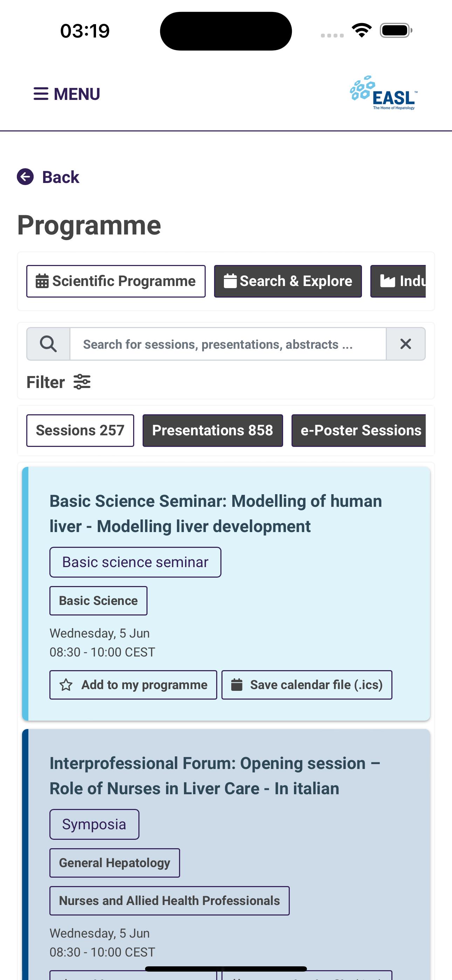Switch to e-Poster Sessions list
This screenshot has height=980, width=452.
coord(358,430)
